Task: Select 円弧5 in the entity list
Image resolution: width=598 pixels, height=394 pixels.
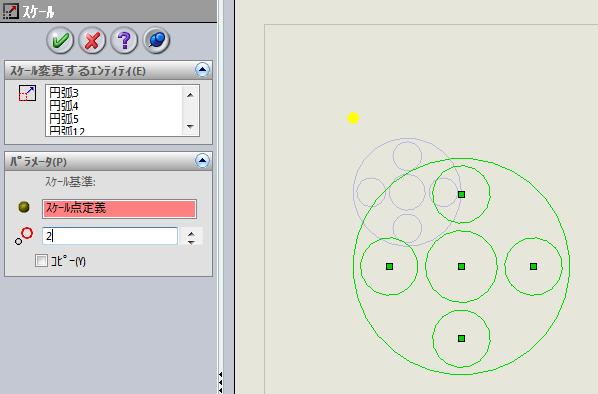Action: coord(64,119)
